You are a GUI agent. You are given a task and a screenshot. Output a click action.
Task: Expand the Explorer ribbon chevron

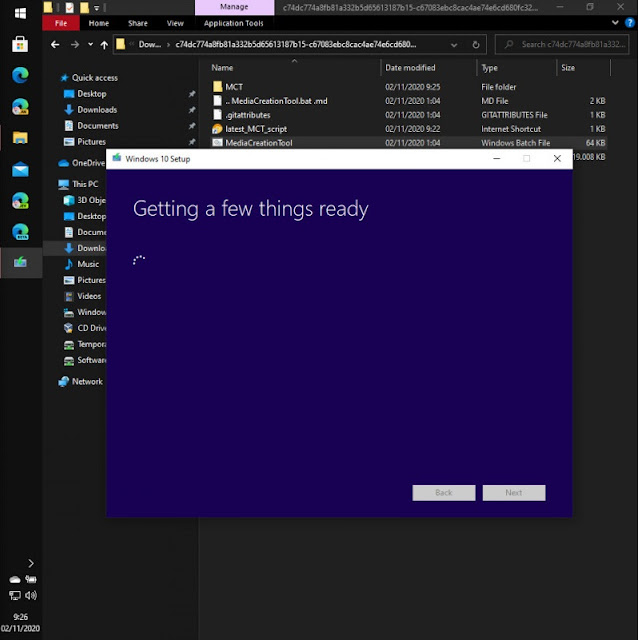pos(615,23)
